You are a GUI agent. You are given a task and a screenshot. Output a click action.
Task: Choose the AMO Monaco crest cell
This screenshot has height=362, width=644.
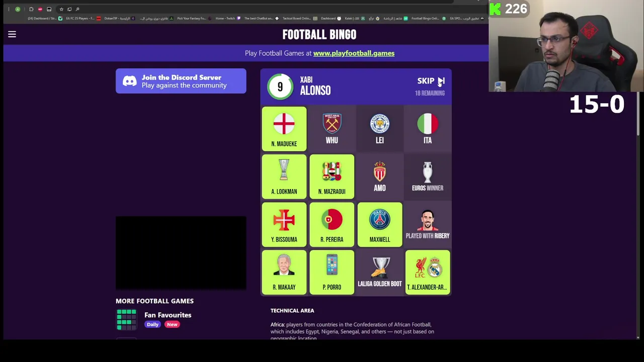point(379,176)
